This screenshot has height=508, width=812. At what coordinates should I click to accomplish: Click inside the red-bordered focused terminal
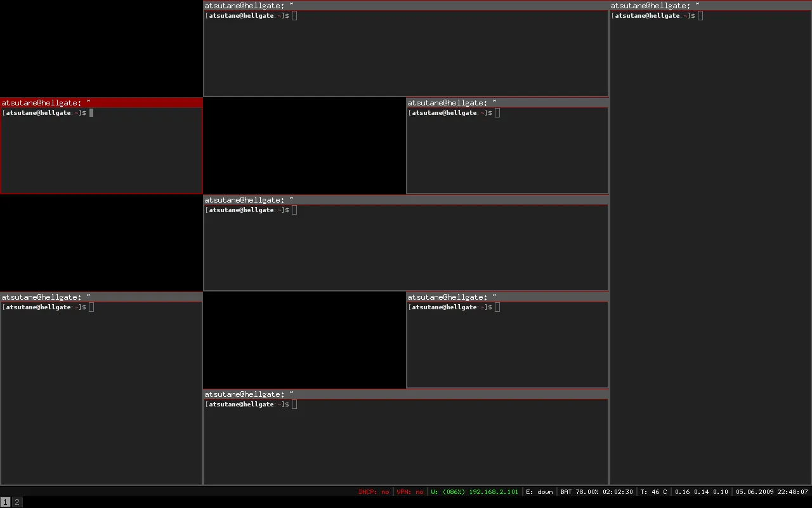101,152
